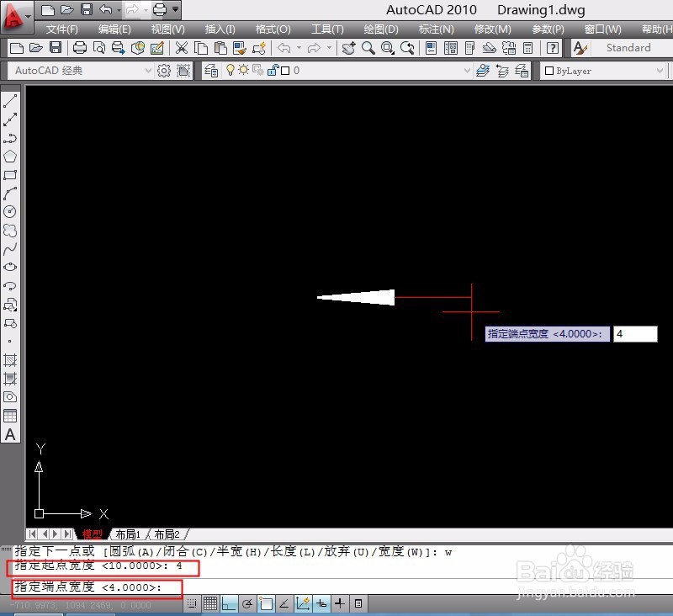This screenshot has height=616, width=673.
Task: Select the Polygon tool
Action: [10, 157]
